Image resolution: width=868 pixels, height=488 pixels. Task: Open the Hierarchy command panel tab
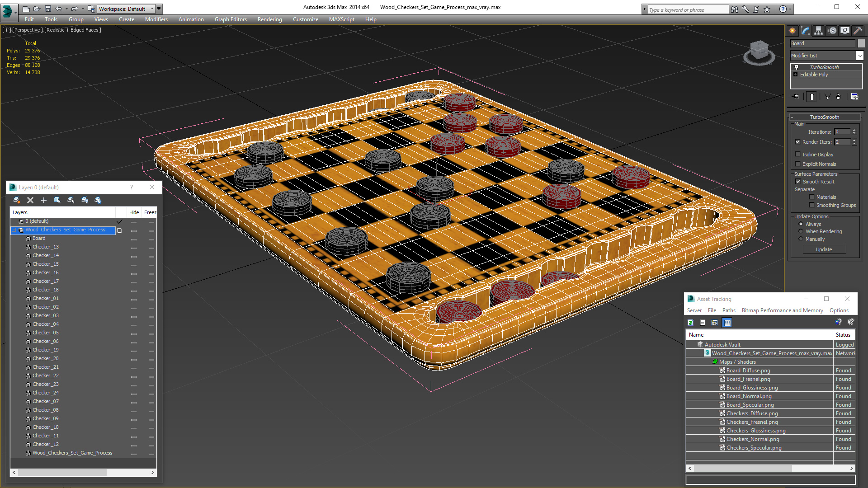click(x=819, y=31)
